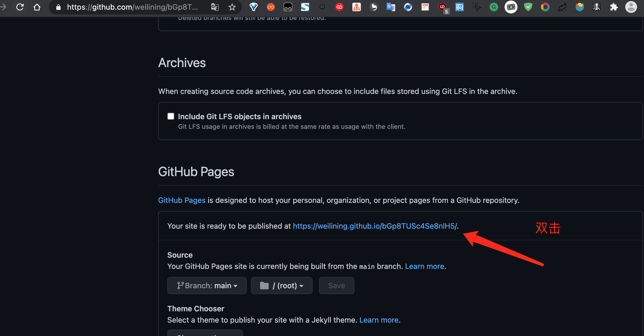This screenshot has height=336, width=644.
Task: Open the GitHub Pages link
Action: [182, 200]
